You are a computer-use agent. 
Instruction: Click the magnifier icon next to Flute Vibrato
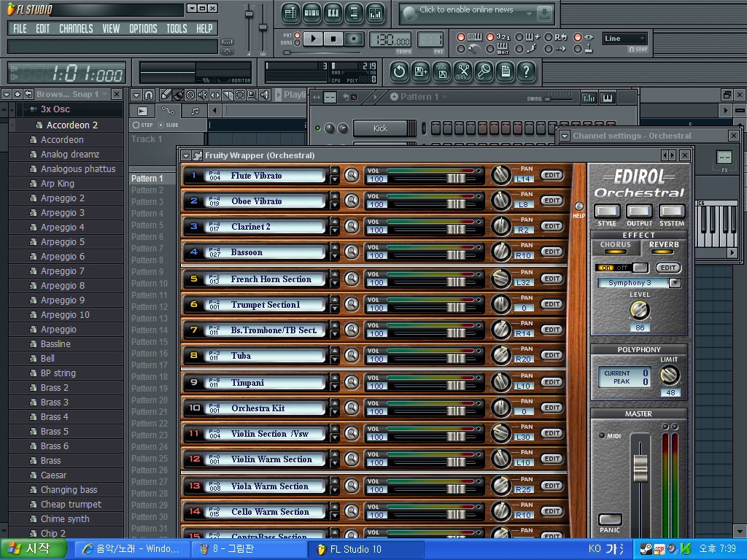tap(352, 175)
